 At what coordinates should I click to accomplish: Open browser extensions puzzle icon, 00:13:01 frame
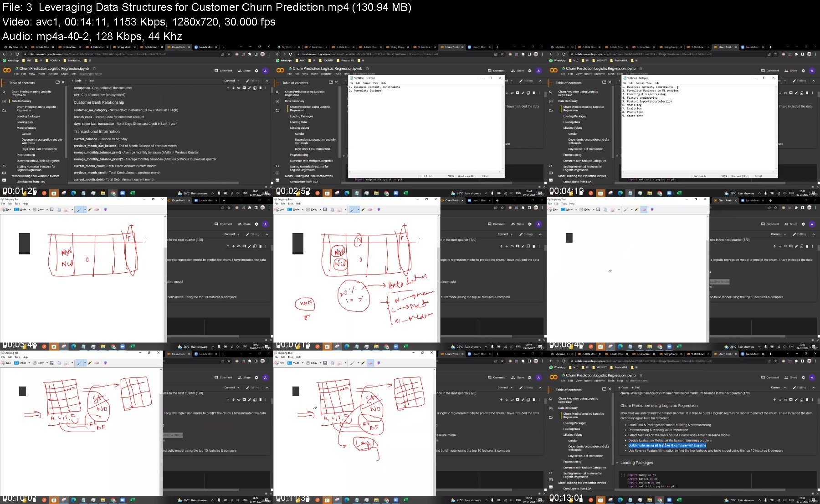tap(796, 361)
